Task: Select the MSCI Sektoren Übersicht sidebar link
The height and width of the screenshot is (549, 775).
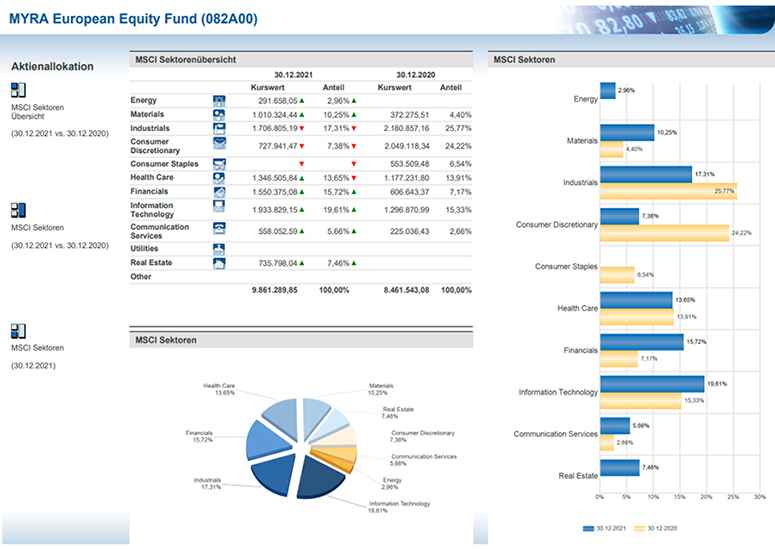Action: [x=36, y=109]
